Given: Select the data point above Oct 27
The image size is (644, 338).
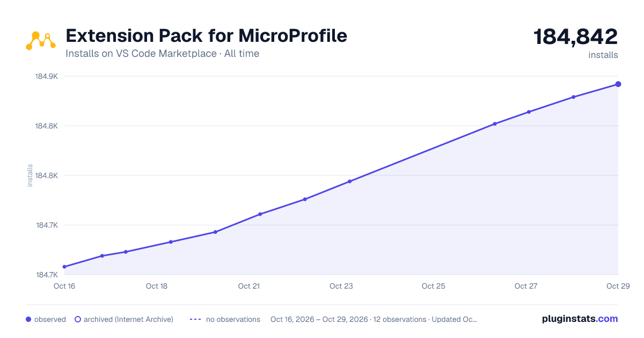Looking at the screenshot, I should (x=529, y=112).
